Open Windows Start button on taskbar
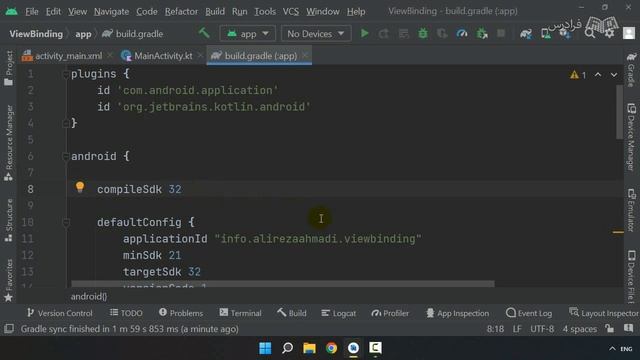Viewport: 640px width, 360px height. click(x=265, y=348)
